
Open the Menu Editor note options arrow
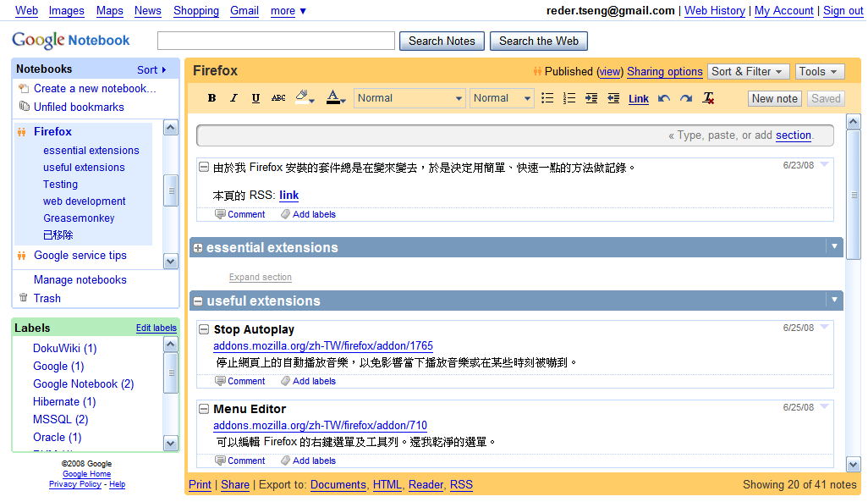tap(824, 406)
